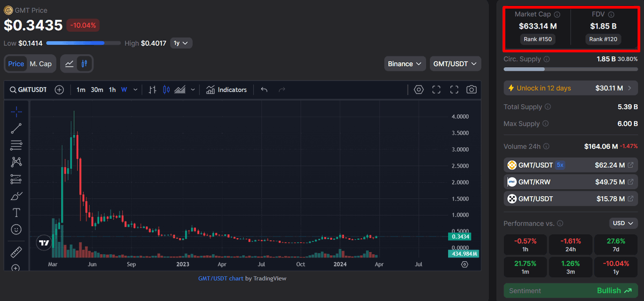Screen dimensions: 644x301
Task: Click the dashed-corner fullscreen icon beside chart settings
Action: 436,90
